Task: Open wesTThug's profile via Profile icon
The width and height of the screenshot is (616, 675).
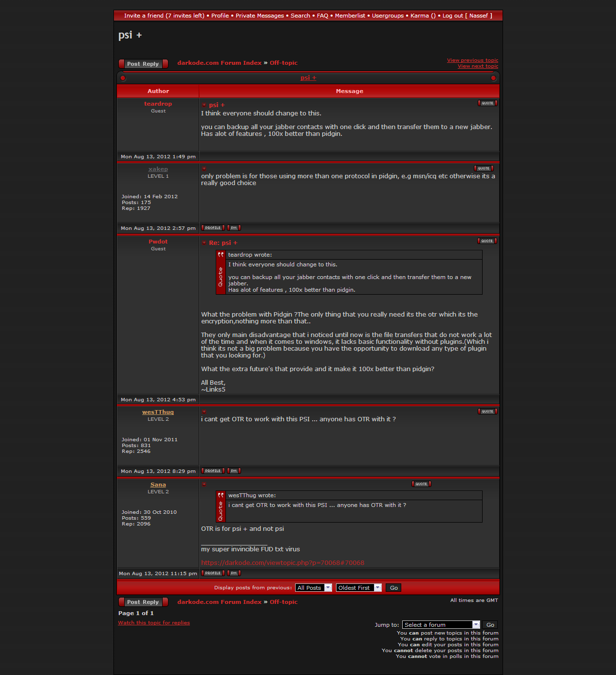Action: coord(213,471)
